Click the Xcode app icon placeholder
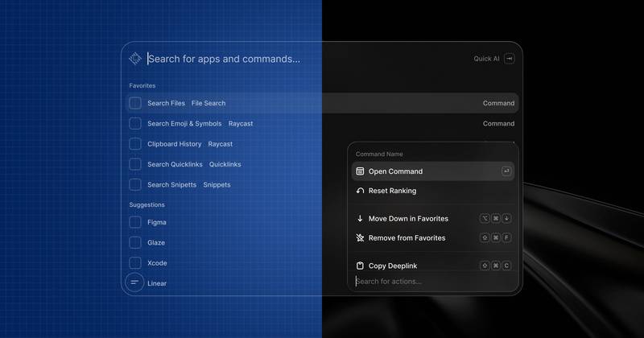Image resolution: width=644 pixels, height=338 pixels. 135,263
